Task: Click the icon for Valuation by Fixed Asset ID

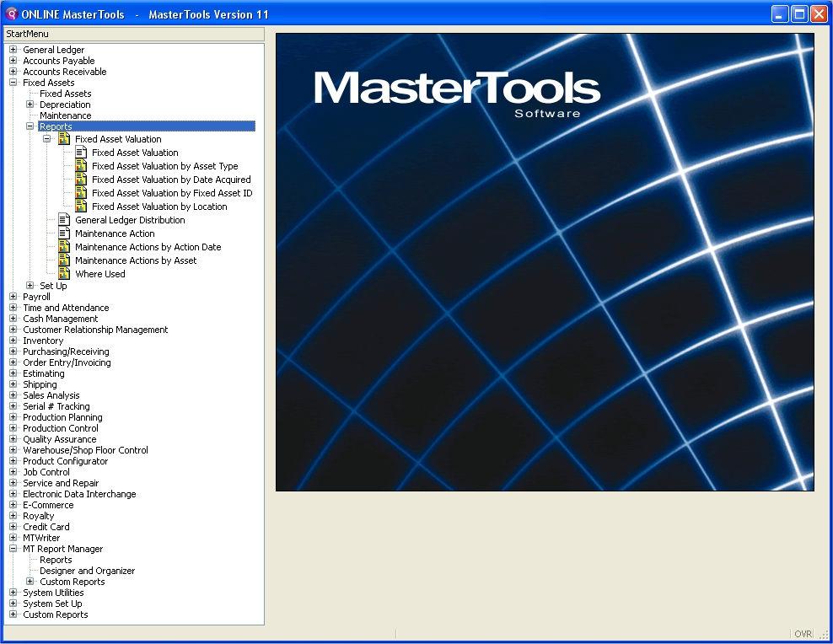Action: (81, 193)
